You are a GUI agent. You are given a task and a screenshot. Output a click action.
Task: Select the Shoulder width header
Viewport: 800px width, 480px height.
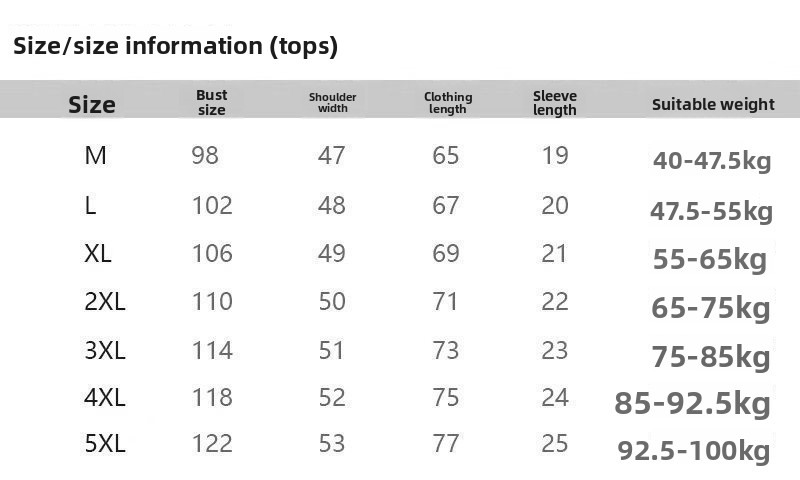tap(332, 103)
